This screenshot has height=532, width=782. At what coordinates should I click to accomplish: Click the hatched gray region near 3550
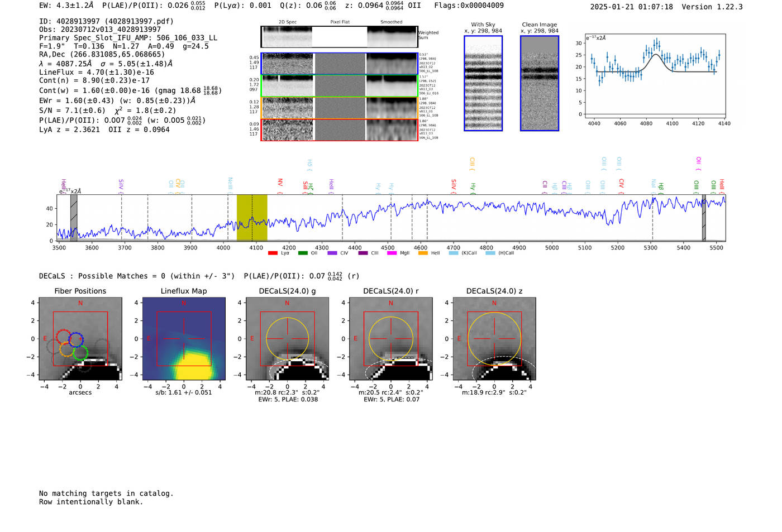click(74, 218)
